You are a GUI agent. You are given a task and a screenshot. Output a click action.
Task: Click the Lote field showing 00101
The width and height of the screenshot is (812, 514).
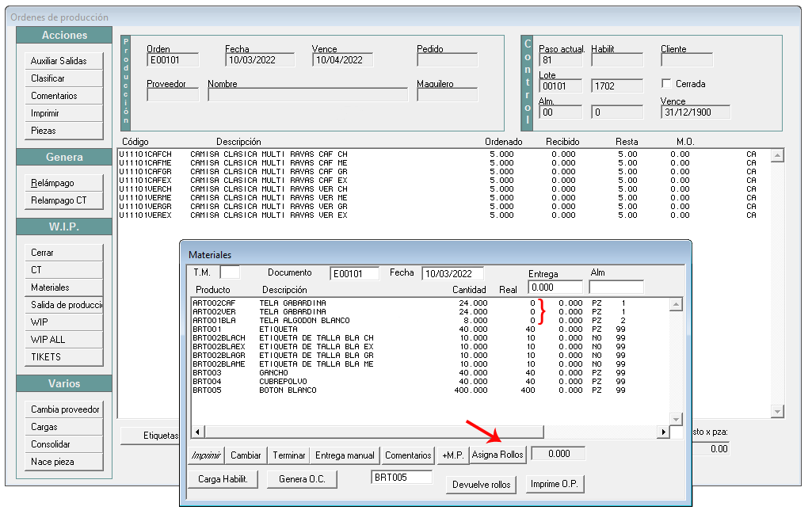560,86
